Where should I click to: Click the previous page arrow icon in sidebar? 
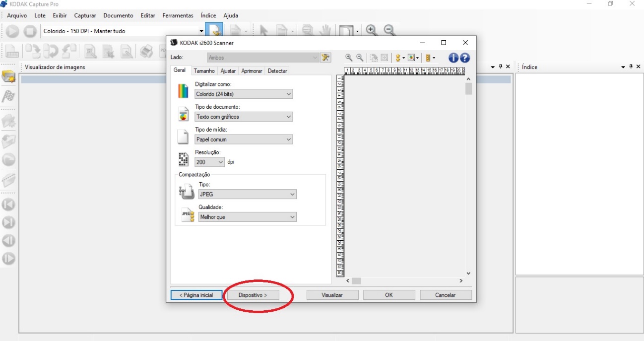click(x=9, y=241)
